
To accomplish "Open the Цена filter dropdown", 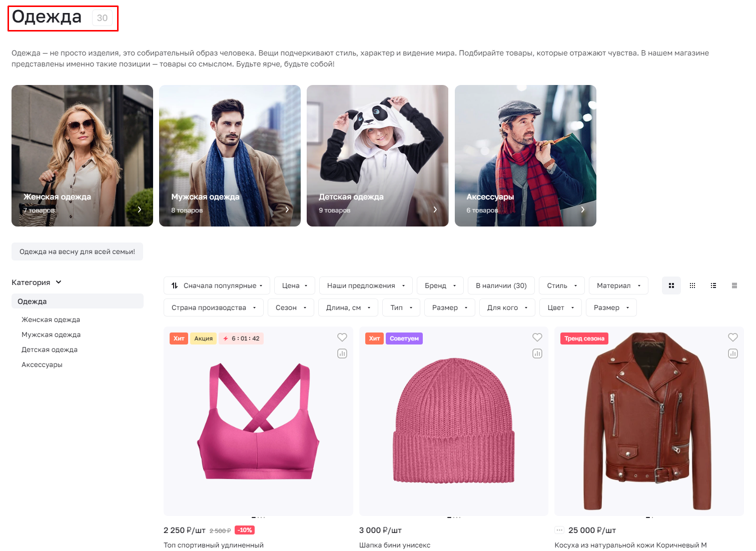I will tap(295, 285).
